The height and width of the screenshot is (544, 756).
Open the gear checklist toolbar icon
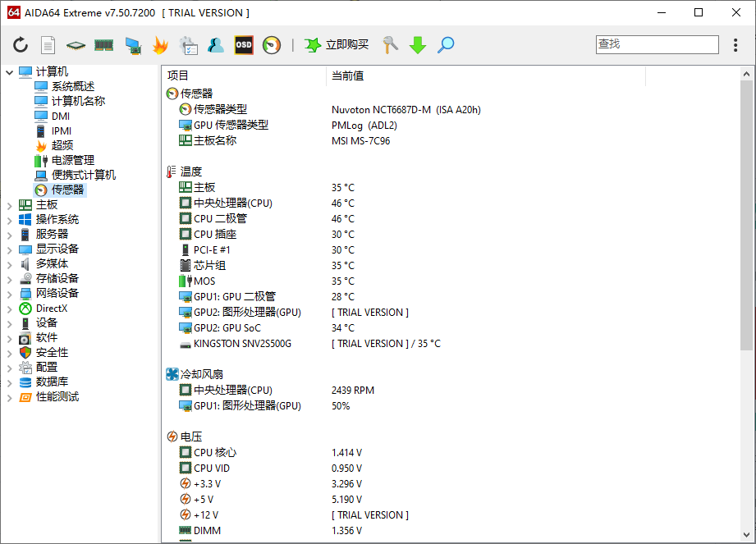tap(188, 45)
